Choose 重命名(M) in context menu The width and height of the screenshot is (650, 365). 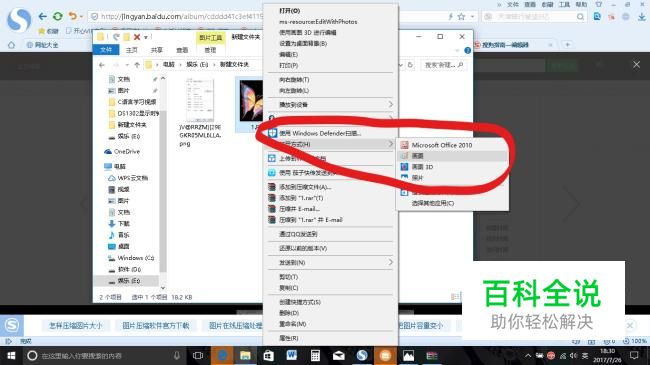point(292,324)
